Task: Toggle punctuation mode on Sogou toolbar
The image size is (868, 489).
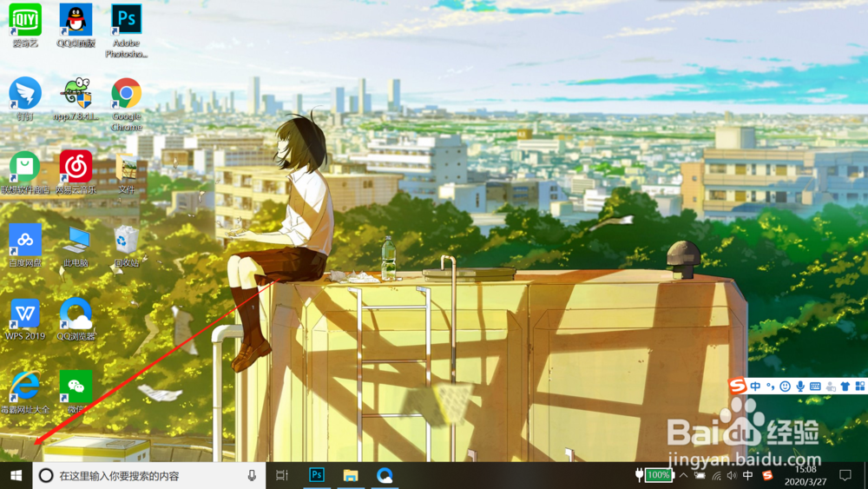Action: 771,387
